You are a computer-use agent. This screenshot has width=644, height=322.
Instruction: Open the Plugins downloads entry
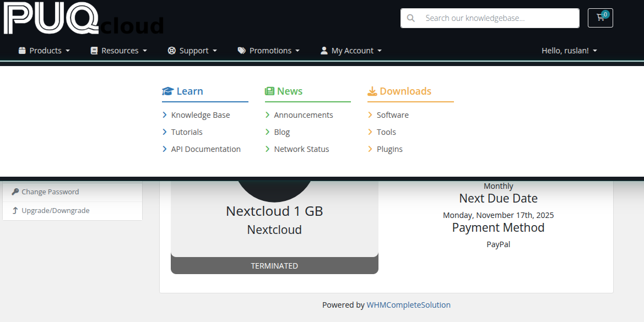point(389,149)
